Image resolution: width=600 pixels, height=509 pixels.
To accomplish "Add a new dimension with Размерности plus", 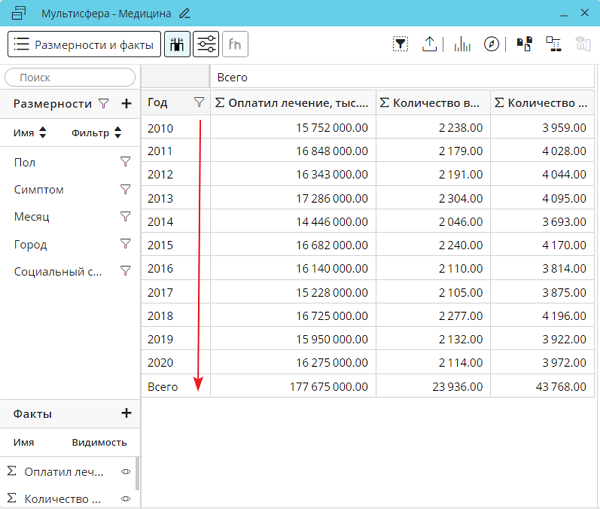I will [x=126, y=104].
